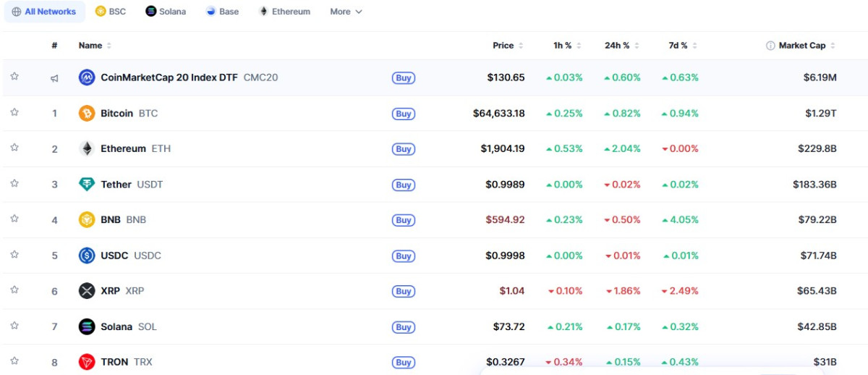Select the BSC network tab
Viewport: 868px width, 375px height.
111,12
